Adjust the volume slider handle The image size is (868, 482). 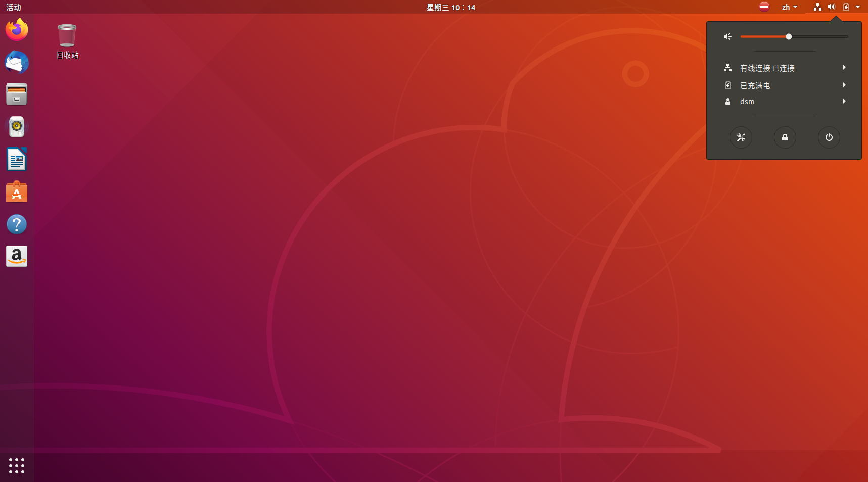tap(789, 36)
